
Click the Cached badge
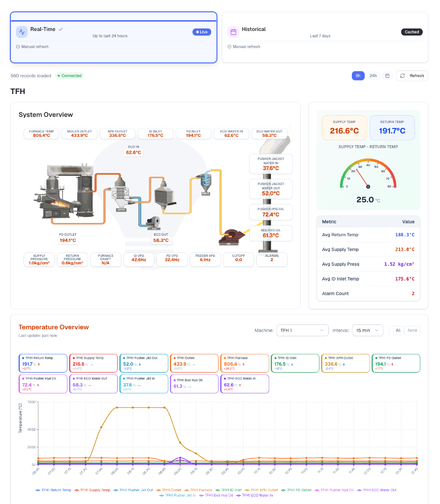[x=412, y=32]
